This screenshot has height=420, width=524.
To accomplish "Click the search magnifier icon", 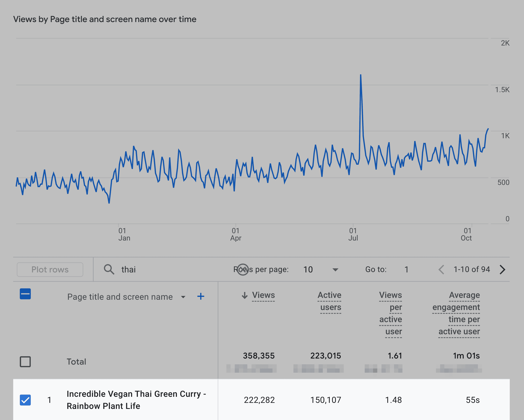I will (x=109, y=269).
